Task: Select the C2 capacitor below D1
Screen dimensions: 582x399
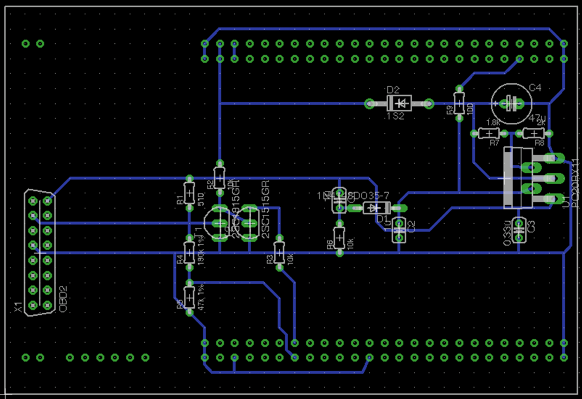Action: tap(399, 230)
